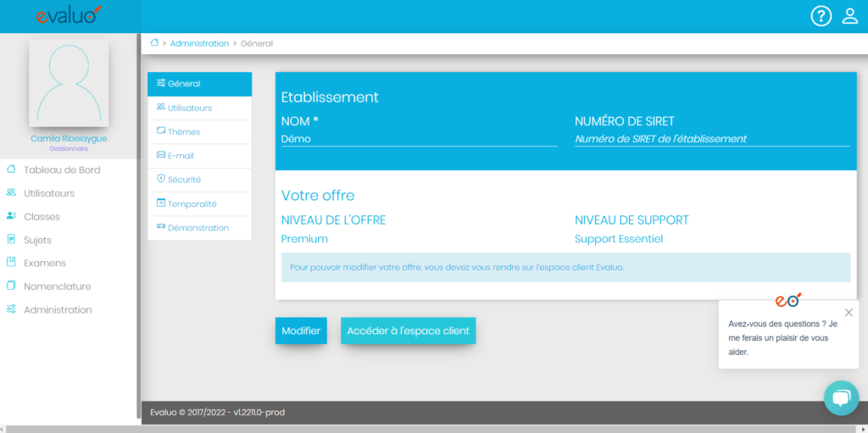The image size is (868, 433).
Task: Click the Tableau de Bord house icon
Action: click(11, 169)
